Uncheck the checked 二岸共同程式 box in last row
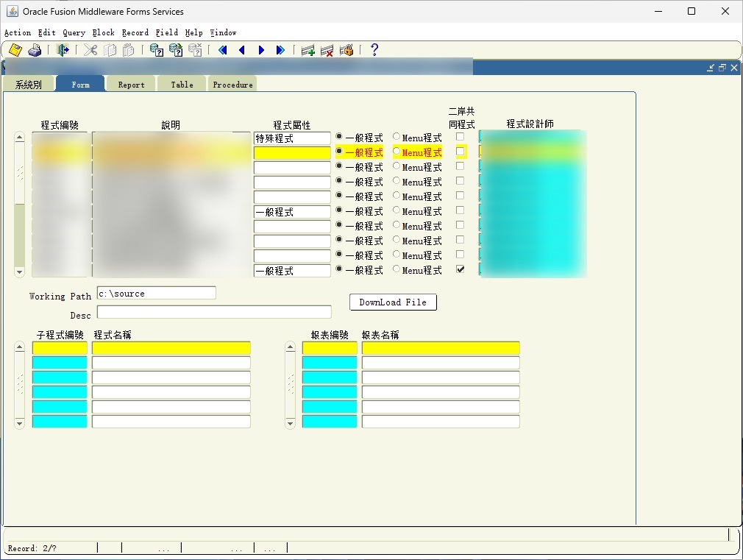The width and height of the screenshot is (743, 560). coord(461,269)
